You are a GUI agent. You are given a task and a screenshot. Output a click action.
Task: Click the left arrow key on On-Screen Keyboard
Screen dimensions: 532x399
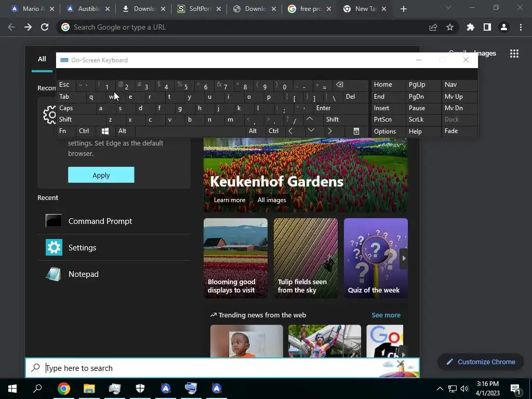coord(290,131)
